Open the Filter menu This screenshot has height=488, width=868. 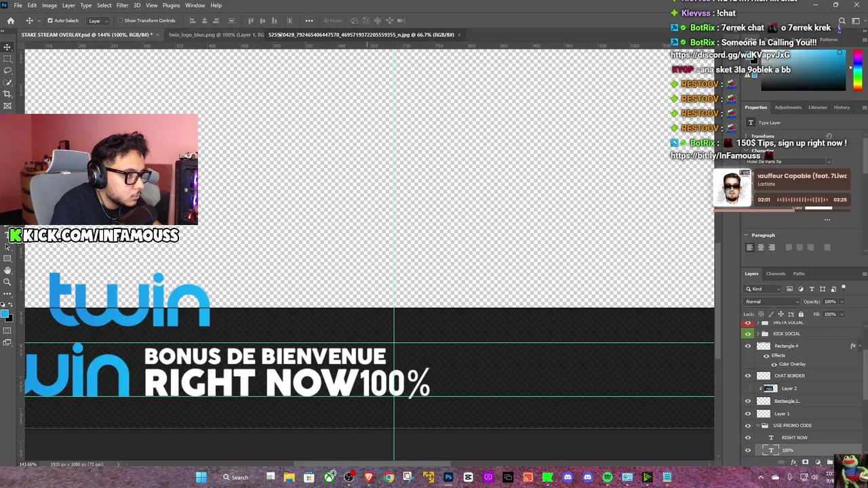click(122, 5)
